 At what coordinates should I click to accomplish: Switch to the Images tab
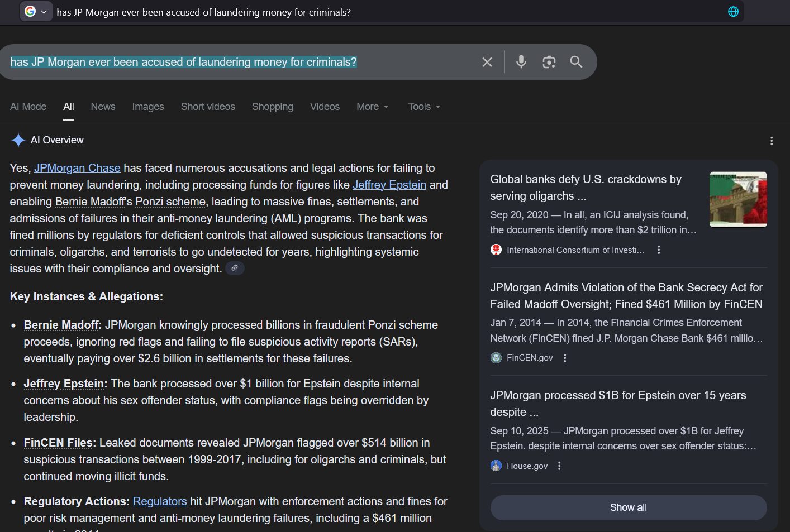[148, 107]
